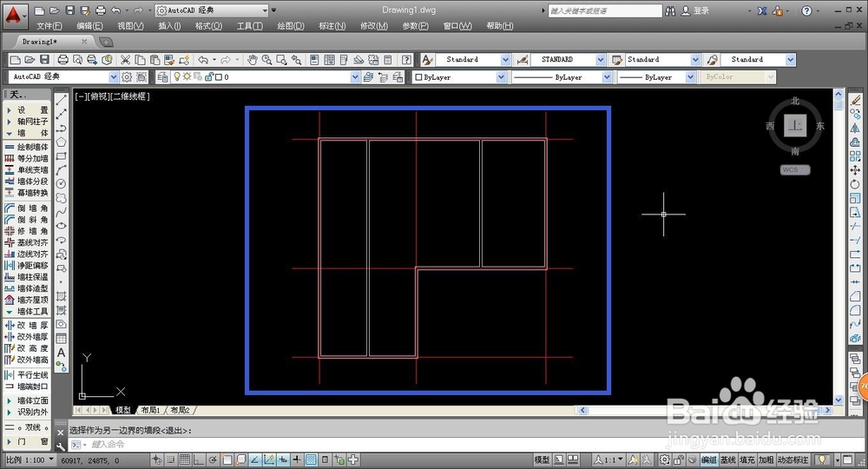Click the vertical scrollbar down arrow of the drawing area

(838, 400)
